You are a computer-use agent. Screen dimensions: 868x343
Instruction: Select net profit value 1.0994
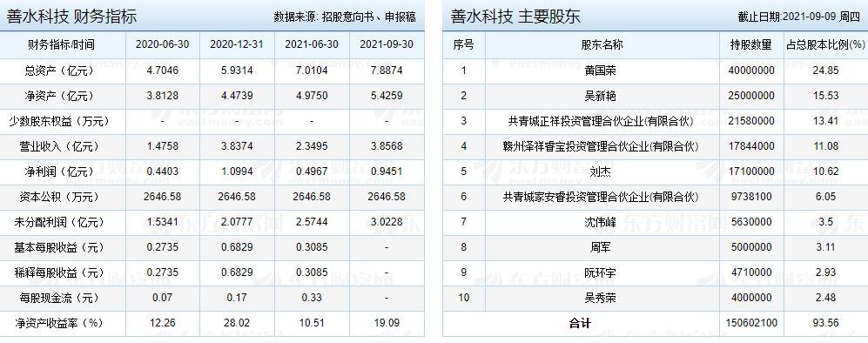[x=237, y=171]
